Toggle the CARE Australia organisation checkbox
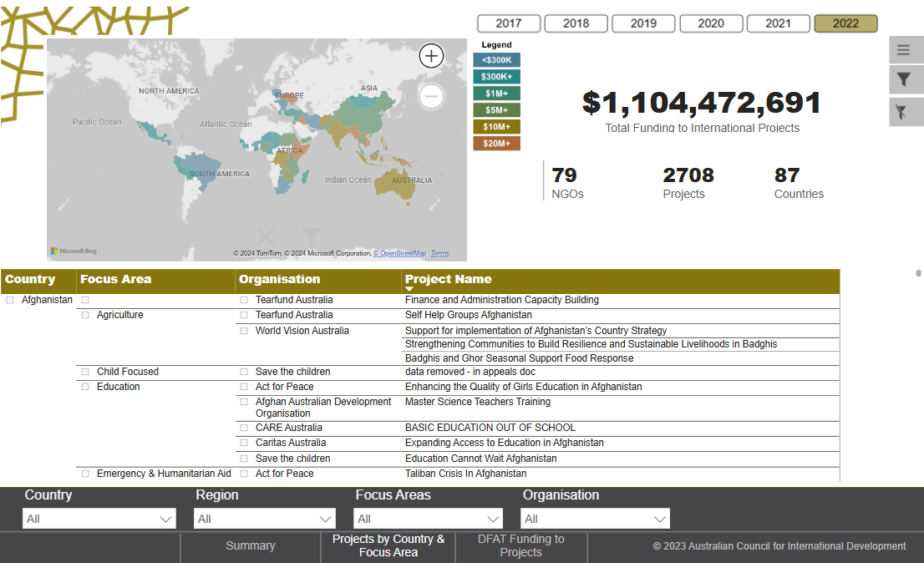This screenshot has width=924, height=563. tap(244, 428)
